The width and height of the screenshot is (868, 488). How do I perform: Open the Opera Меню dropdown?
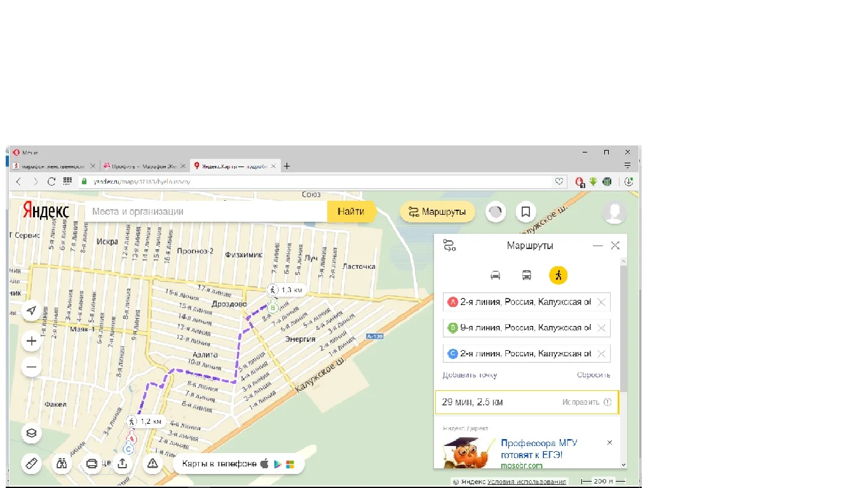pos(25,152)
